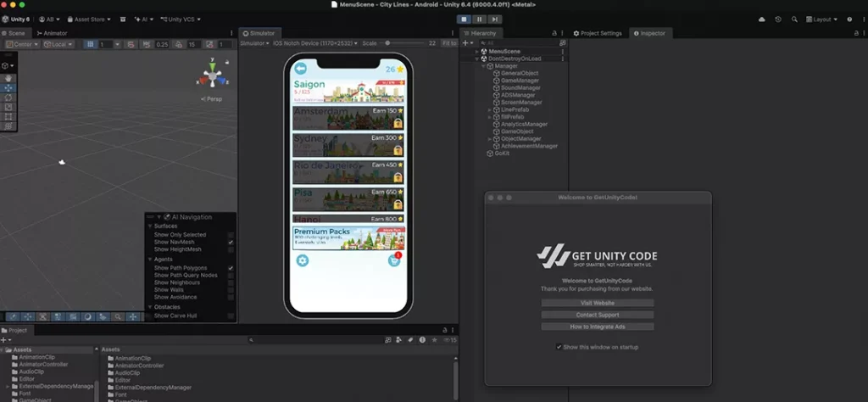Image resolution: width=868 pixels, height=402 pixels.
Task: Open the Project Settings tab
Action: point(598,33)
